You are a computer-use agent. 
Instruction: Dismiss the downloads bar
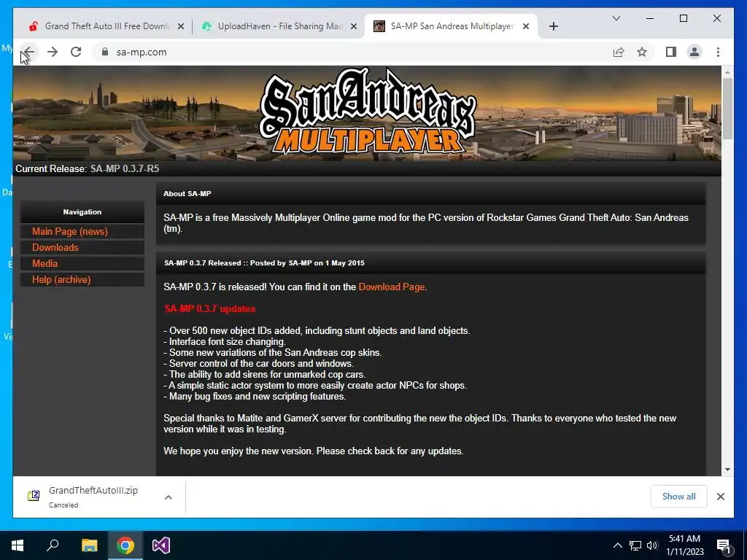(720, 497)
